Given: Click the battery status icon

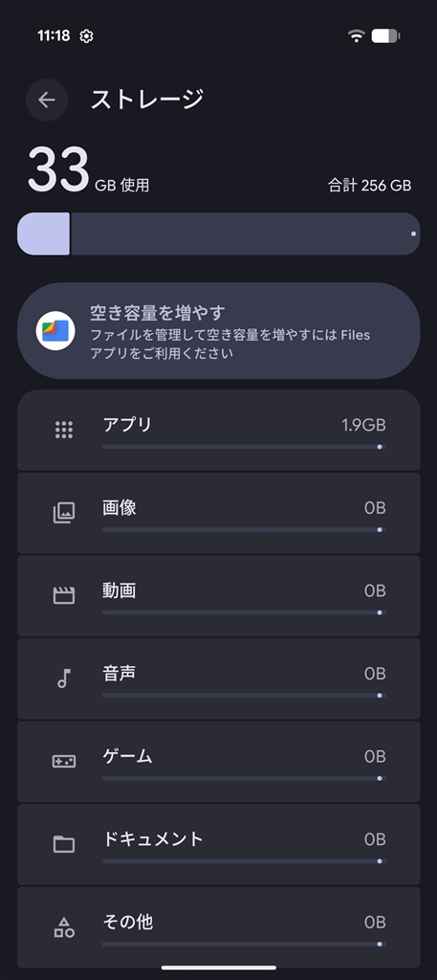Looking at the screenshot, I should (x=385, y=36).
